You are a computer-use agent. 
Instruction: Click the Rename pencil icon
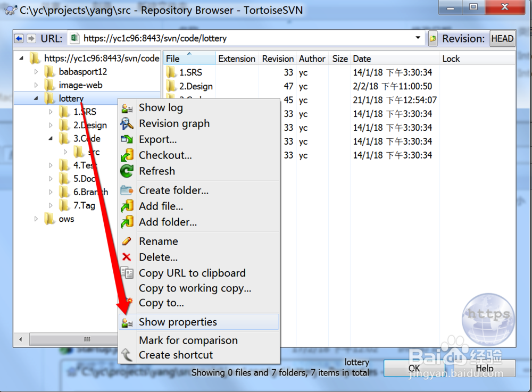point(127,241)
